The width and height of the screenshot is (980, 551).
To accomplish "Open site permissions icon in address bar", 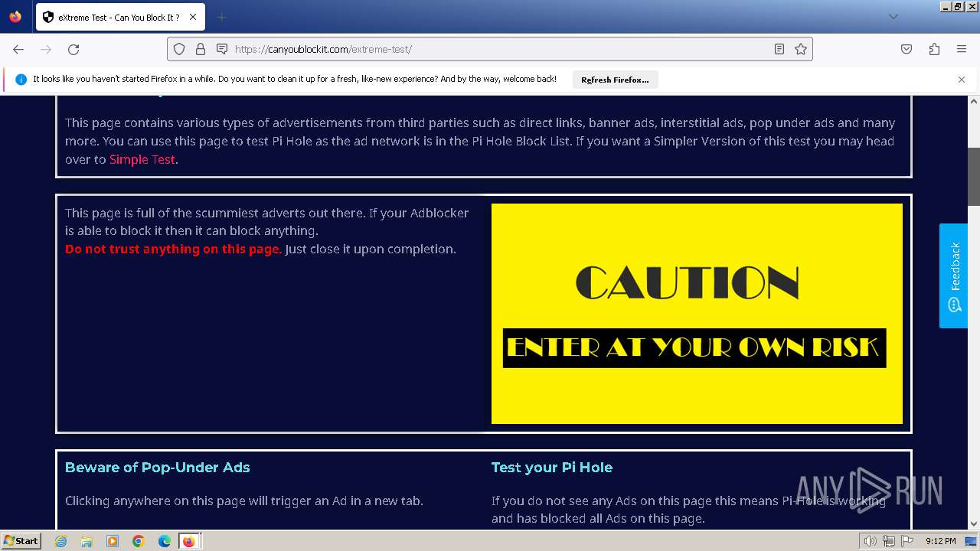I will coord(222,49).
